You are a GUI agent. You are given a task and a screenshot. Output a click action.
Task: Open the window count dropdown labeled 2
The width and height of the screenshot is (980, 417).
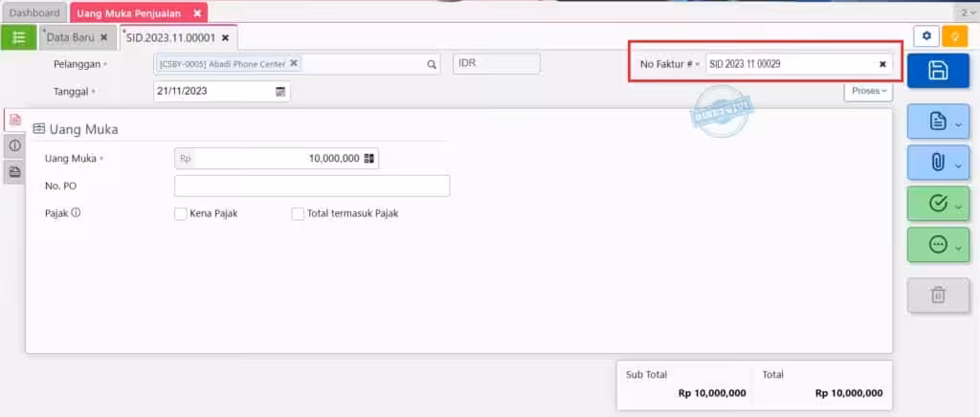coord(967,12)
